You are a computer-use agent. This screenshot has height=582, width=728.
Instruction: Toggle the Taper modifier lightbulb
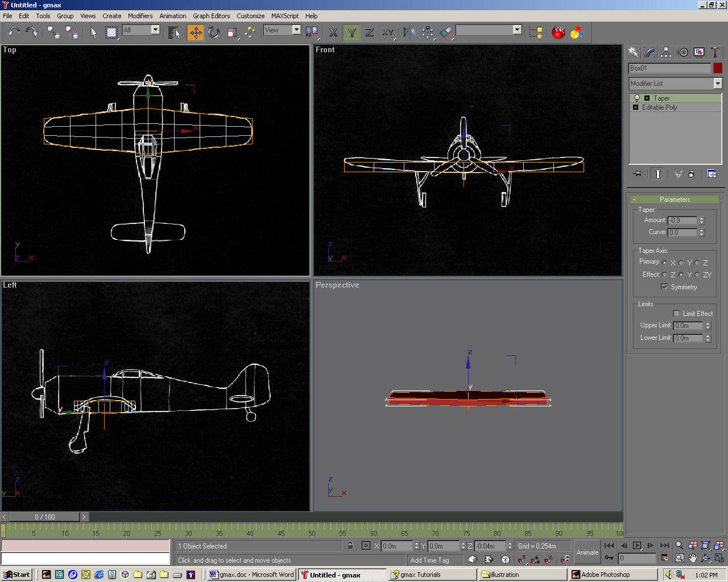(x=636, y=98)
